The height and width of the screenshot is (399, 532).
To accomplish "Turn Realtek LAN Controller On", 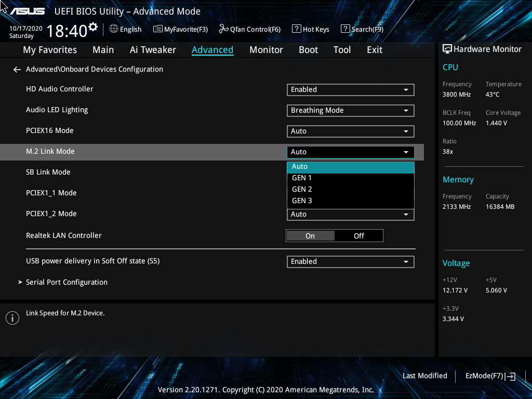I will point(310,236).
